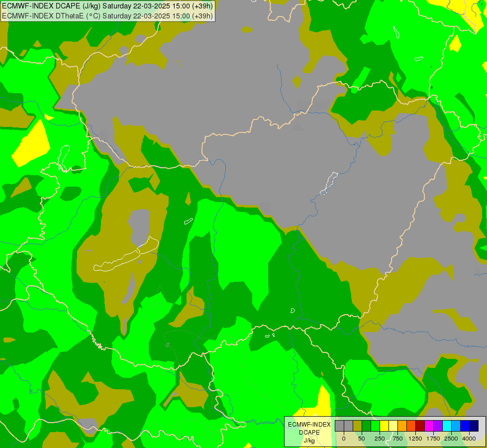
Task: Click the J/kg unit label in legend
Action: (309, 441)
